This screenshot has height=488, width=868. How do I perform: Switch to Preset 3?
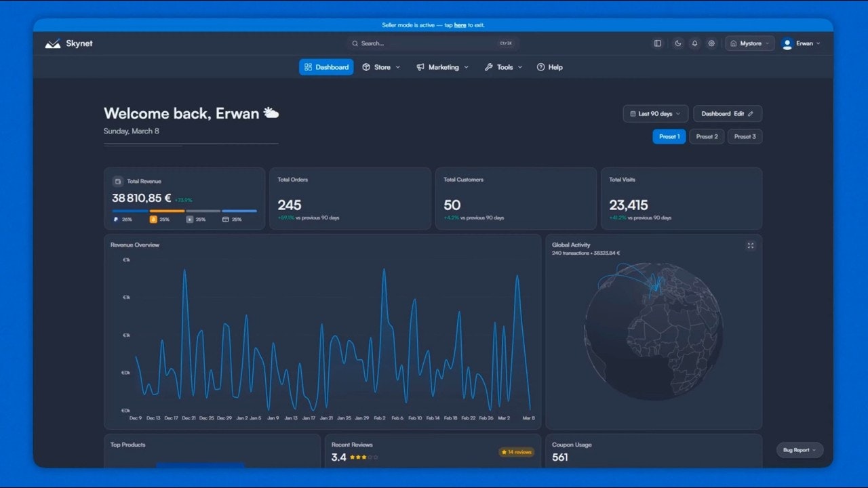tap(745, 136)
